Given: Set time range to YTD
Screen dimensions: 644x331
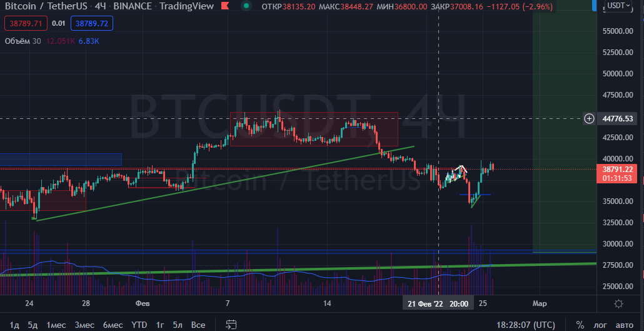Looking at the screenshot, I should tap(139, 325).
